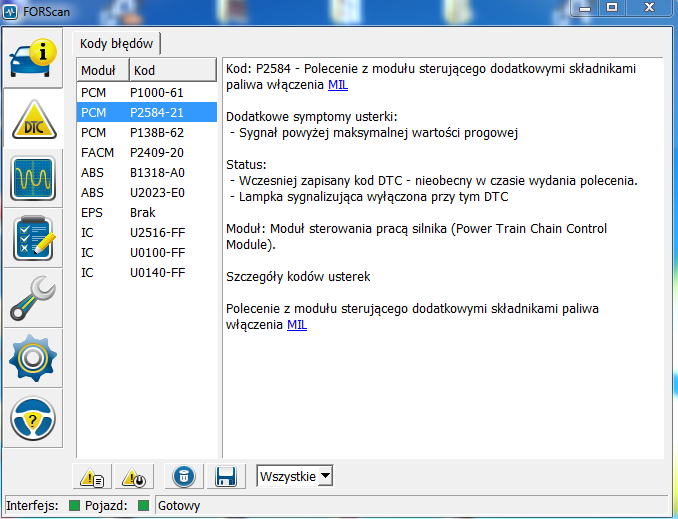Image resolution: width=678 pixels, height=519 pixels.
Task: Click the MIL link in code title
Action: pyautogui.click(x=338, y=86)
